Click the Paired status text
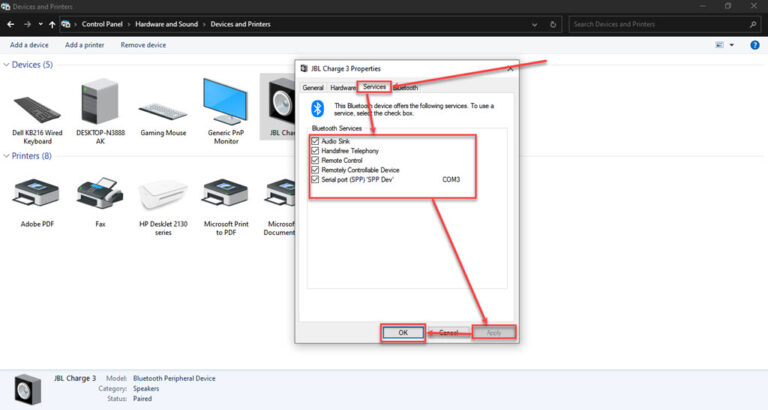 tap(142, 399)
